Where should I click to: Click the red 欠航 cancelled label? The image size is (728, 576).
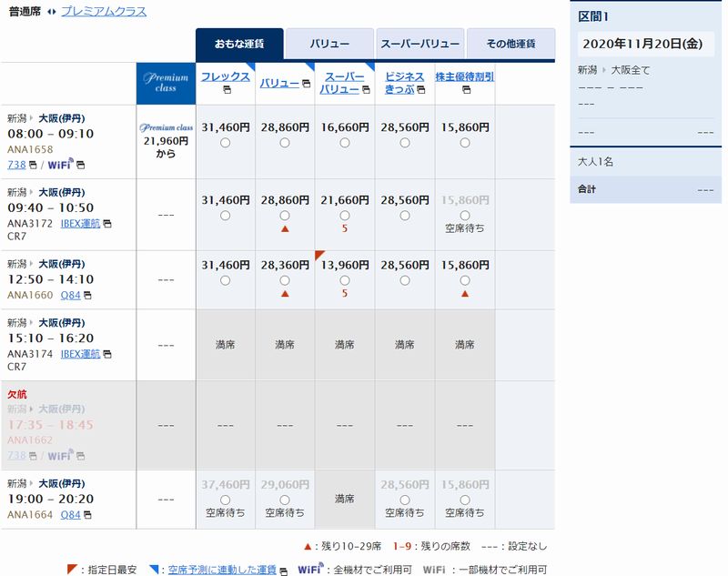coord(17,395)
